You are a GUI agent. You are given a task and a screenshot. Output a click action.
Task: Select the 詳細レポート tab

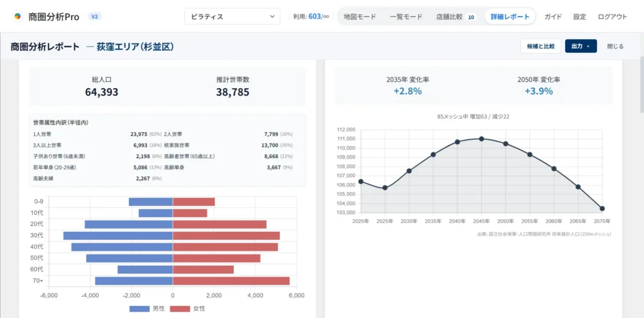tap(510, 17)
